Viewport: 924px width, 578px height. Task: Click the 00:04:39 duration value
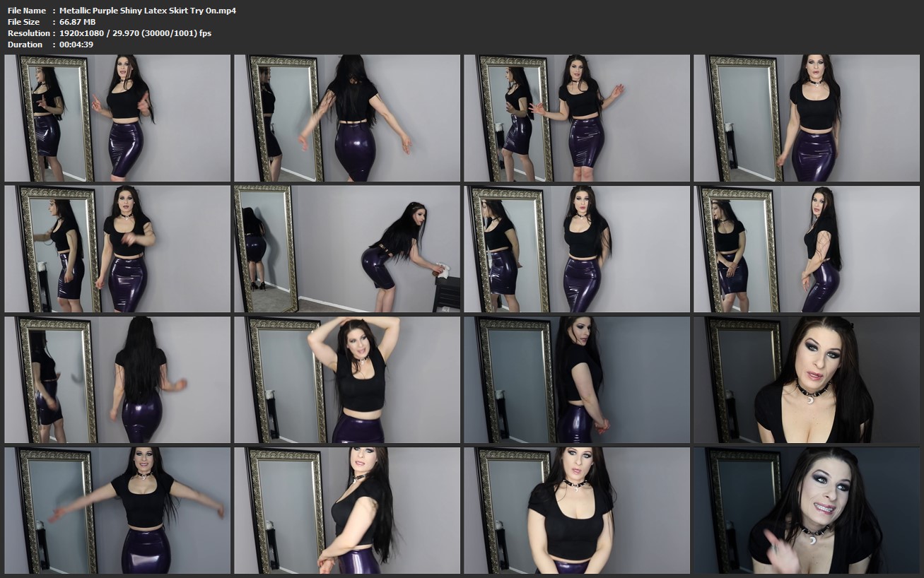point(76,45)
